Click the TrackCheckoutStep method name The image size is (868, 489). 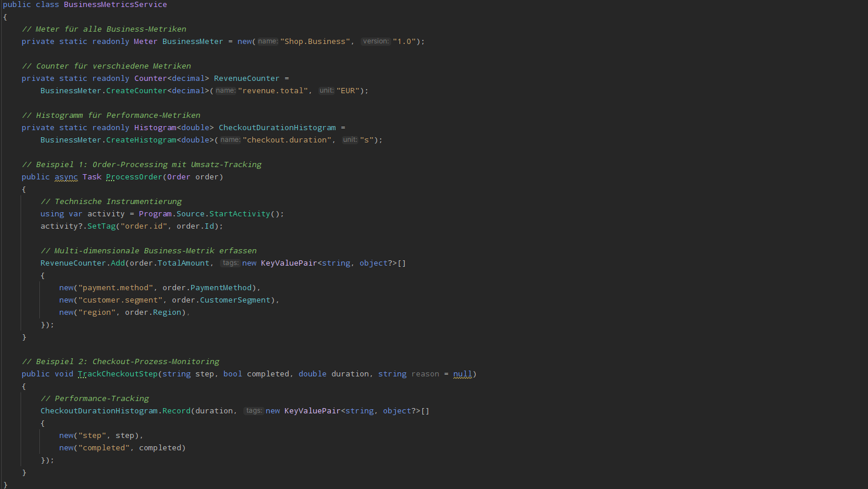point(117,374)
